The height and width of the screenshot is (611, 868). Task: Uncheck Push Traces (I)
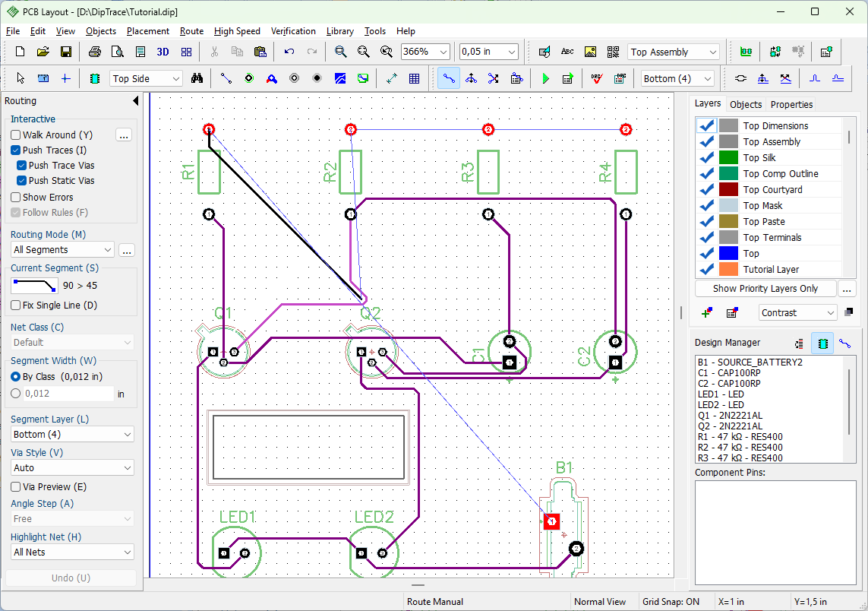[15, 150]
